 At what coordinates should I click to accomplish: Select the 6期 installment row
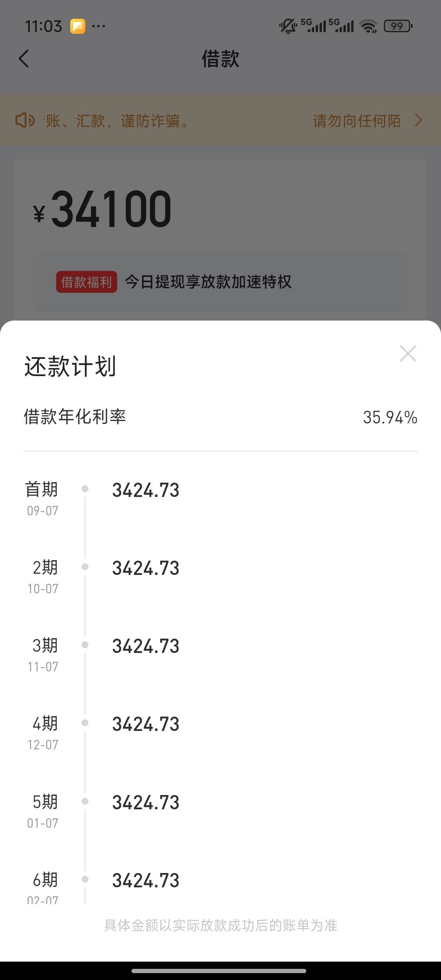coord(220,886)
